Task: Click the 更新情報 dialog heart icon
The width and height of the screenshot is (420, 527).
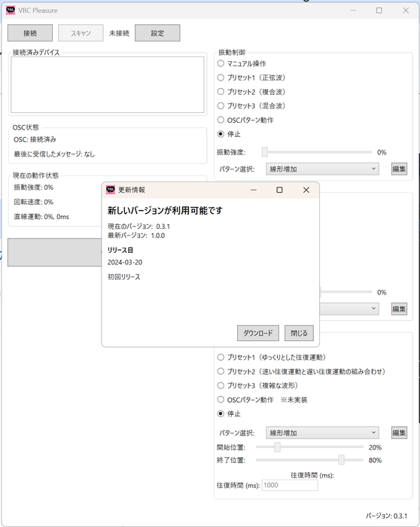Action: (111, 190)
